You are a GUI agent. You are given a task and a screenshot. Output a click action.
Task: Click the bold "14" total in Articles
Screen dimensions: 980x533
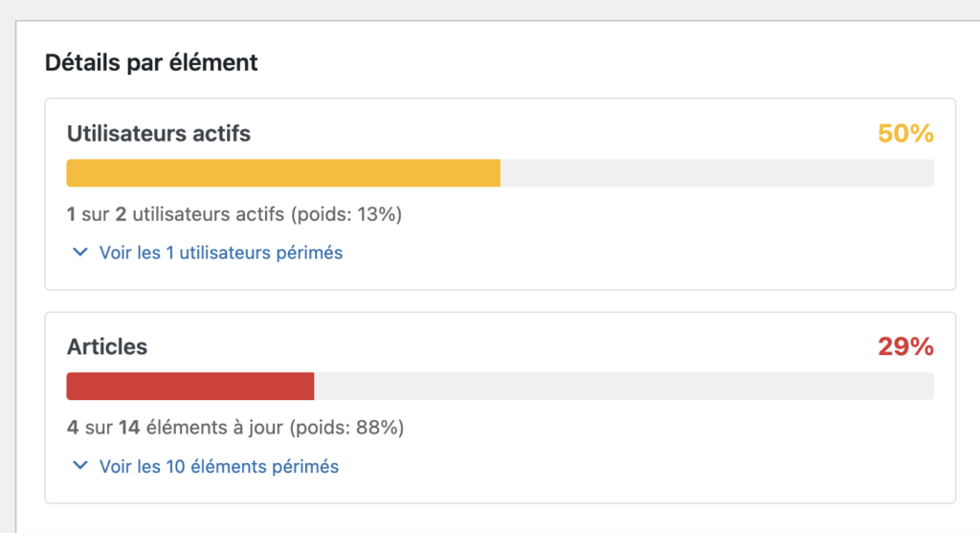click(x=129, y=428)
